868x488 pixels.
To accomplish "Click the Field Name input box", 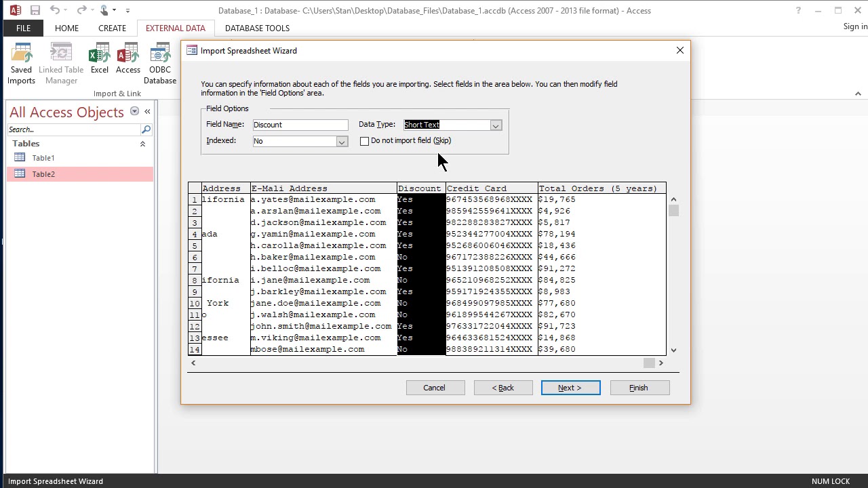I will [300, 125].
